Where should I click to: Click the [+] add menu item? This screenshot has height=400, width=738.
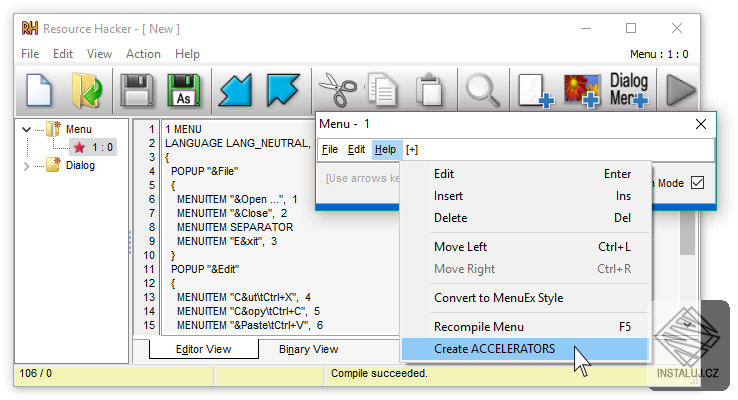pyautogui.click(x=412, y=150)
